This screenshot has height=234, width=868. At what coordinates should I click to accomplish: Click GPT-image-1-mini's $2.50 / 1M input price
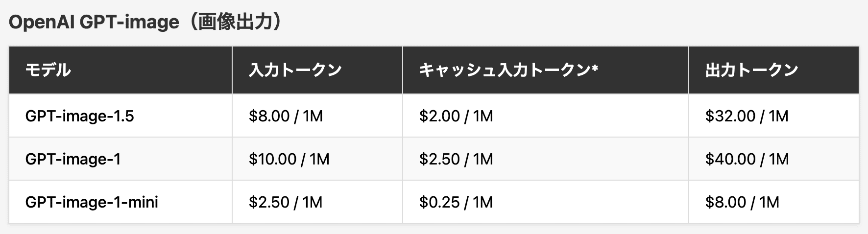tap(286, 202)
